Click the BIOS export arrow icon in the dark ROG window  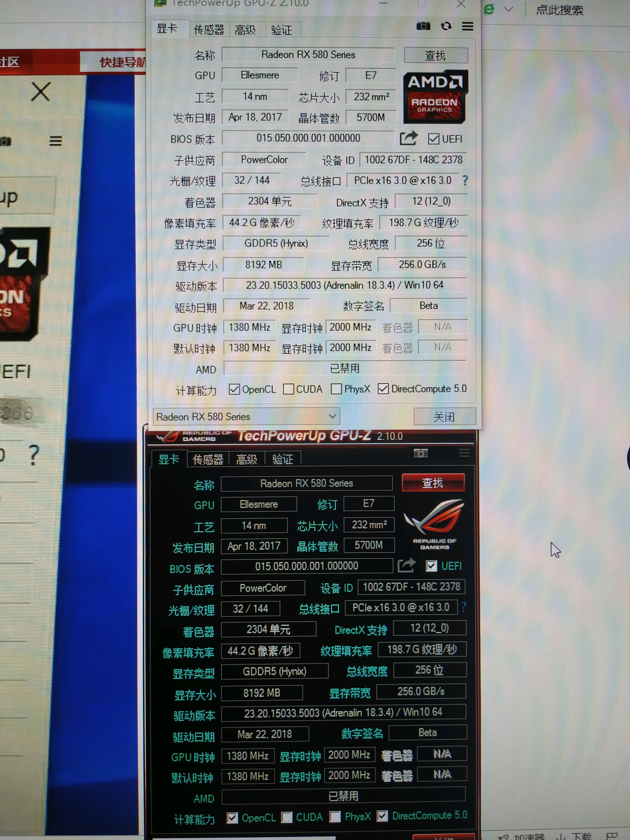[x=406, y=566]
